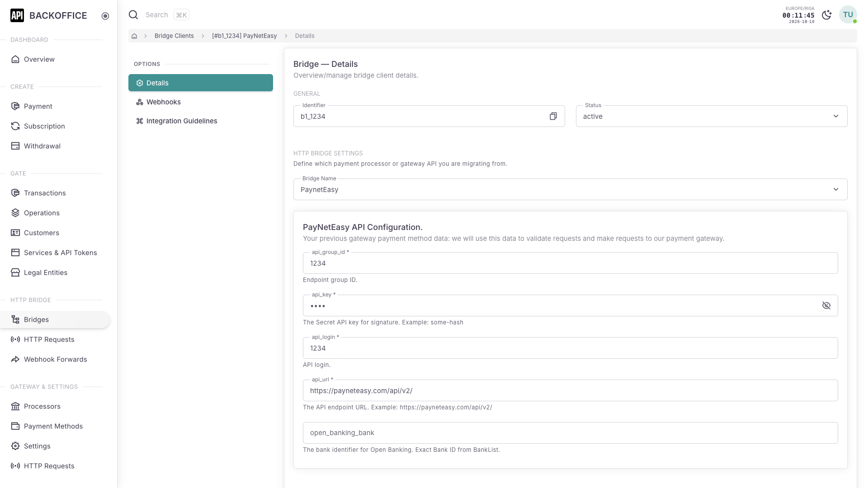
Task: Open the Webhooks option
Action: click(201, 102)
